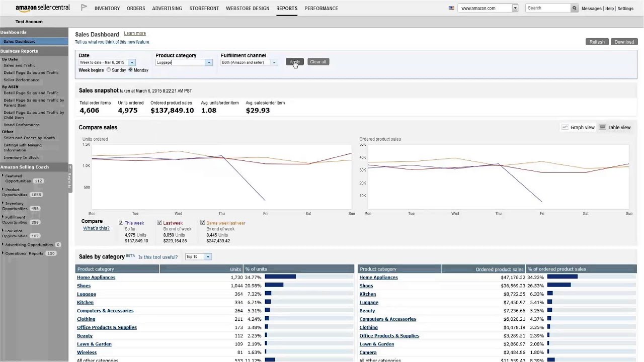Open Camera in the product sales table

368,352
